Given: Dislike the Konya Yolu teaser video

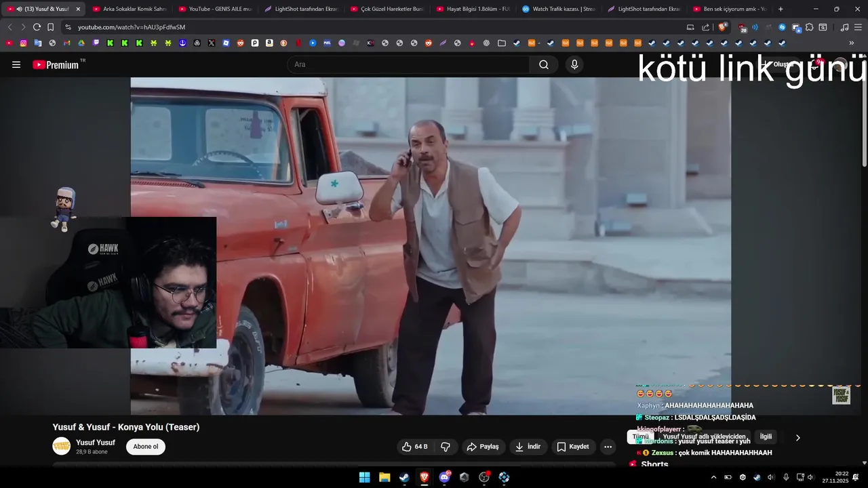Looking at the screenshot, I should tap(446, 447).
